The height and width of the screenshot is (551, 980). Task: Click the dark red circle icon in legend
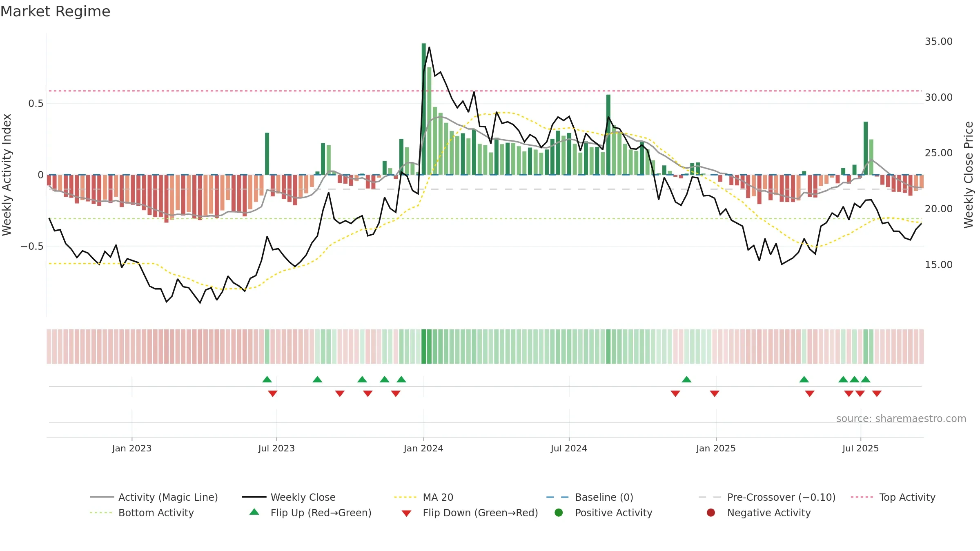[x=711, y=513]
